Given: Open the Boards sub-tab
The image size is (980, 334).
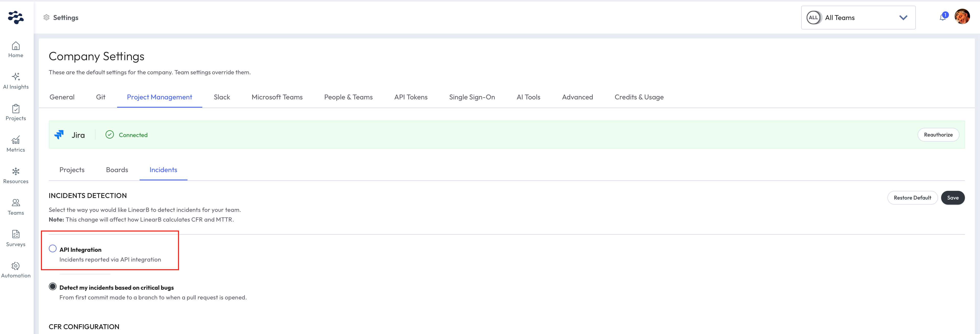Looking at the screenshot, I should coord(117,170).
